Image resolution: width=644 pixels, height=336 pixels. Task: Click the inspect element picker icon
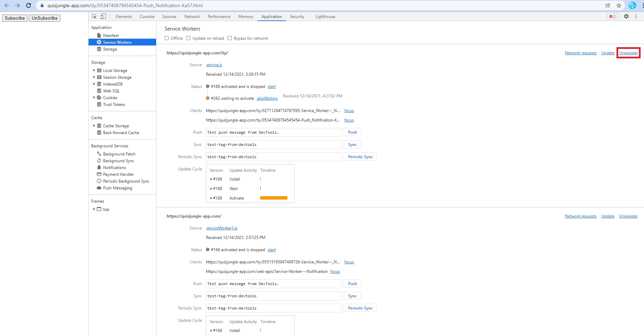click(94, 16)
